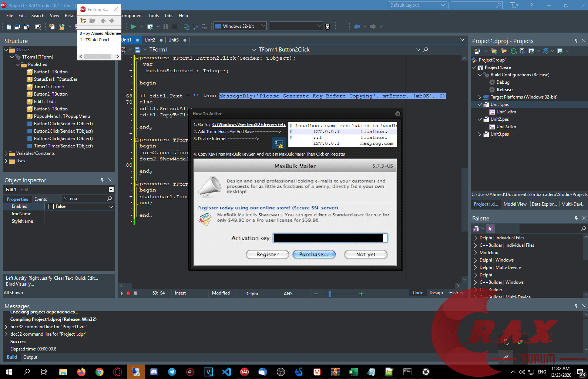Clear the Object Inspector 'ena' filter
Image resolution: width=588 pixels, height=379 pixels.
pyautogui.click(x=66, y=199)
